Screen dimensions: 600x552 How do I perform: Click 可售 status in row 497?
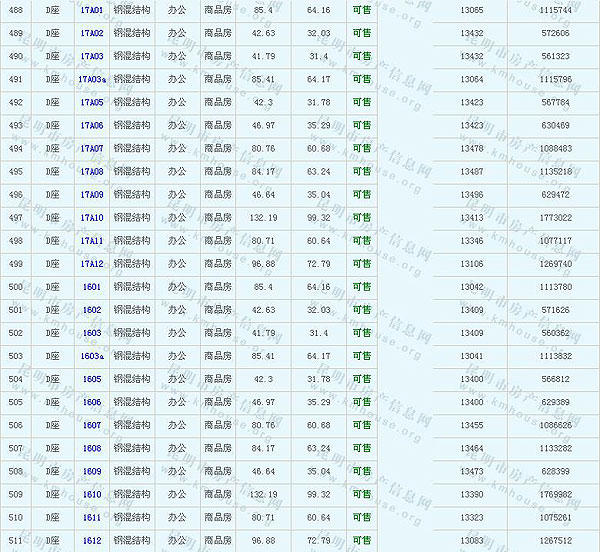click(x=361, y=218)
